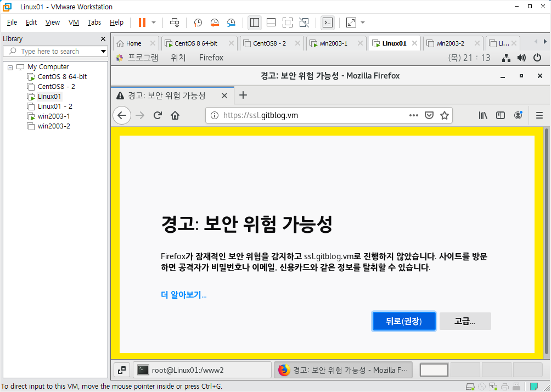Image resolution: width=551 pixels, height=392 pixels.
Task: Toggle the thumbnail bar view
Action: coord(271,23)
